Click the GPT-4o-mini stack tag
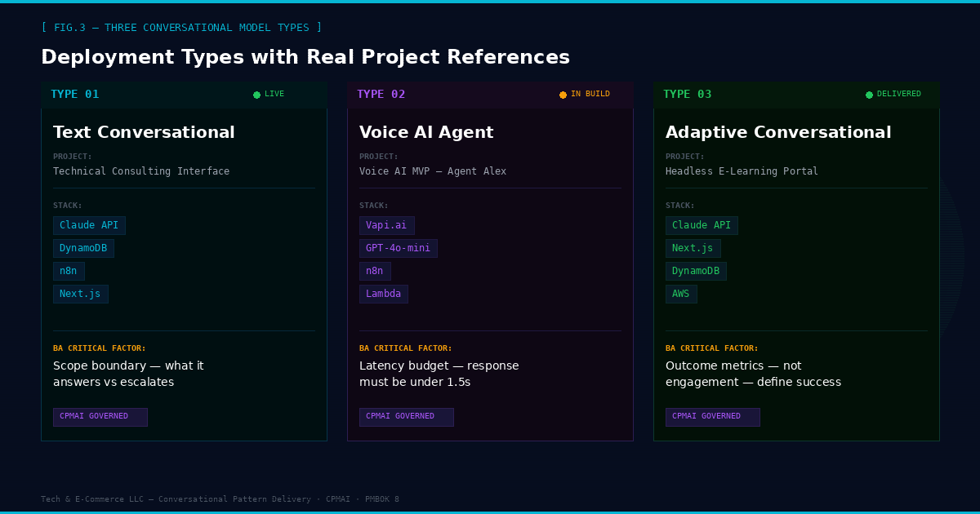The width and height of the screenshot is (980, 514). (398, 248)
